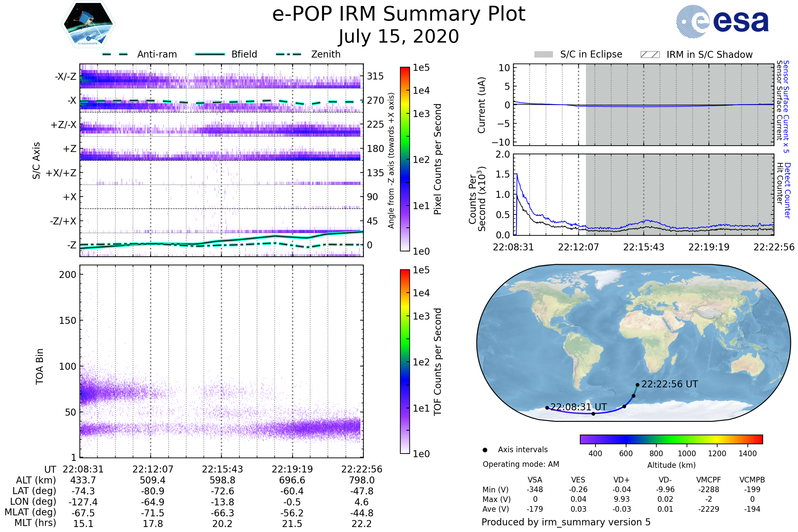Click the Axis intervals black dot marker
Image resolution: width=798 pixels, height=532 pixels.
tap(485, 450)
